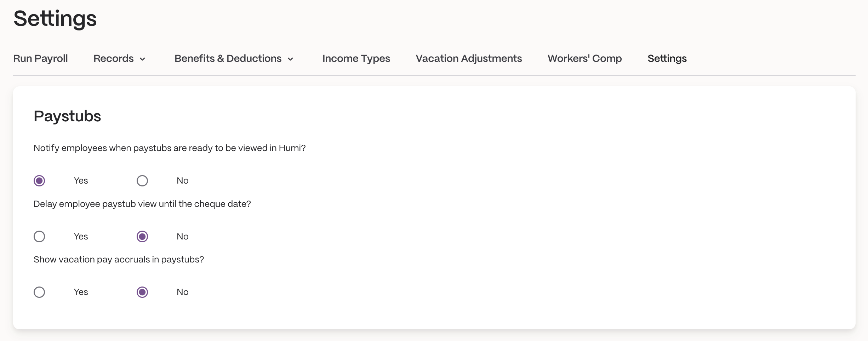Choose Yes for delaying paystub view
Screen dimensions: 868x341
[39, 236]
